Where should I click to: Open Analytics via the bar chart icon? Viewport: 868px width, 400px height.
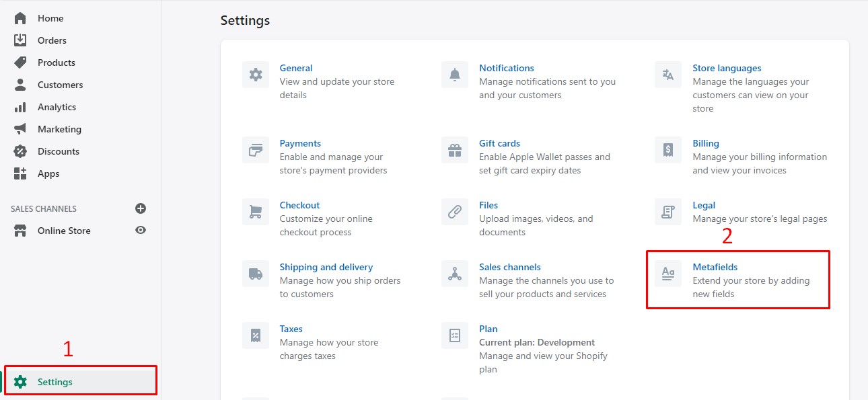pos(21,106)
